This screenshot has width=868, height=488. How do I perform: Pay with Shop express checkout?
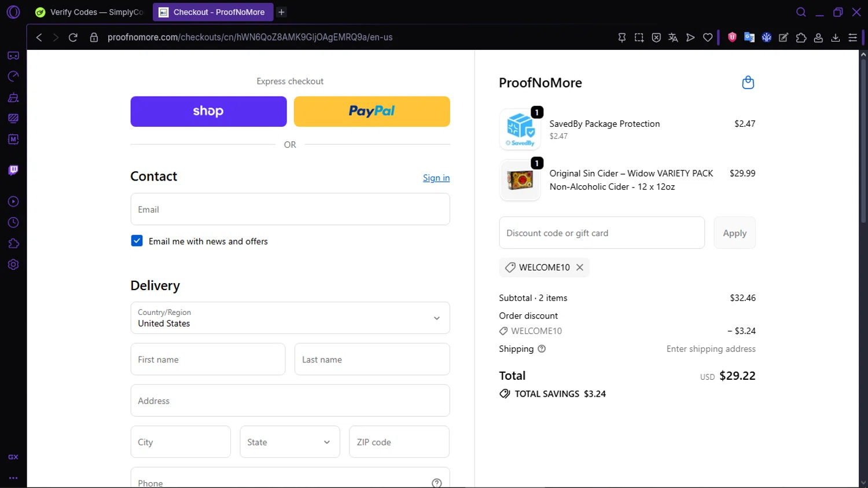click(x=208, y=111)
